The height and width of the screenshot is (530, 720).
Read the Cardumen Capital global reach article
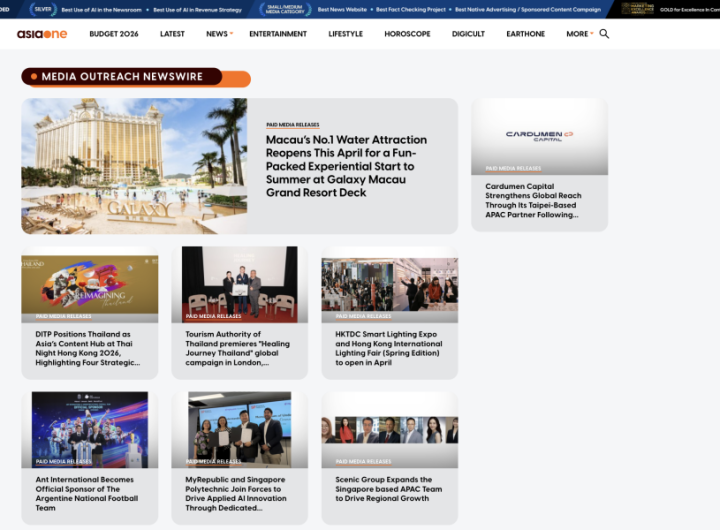(x=532, y=200)
